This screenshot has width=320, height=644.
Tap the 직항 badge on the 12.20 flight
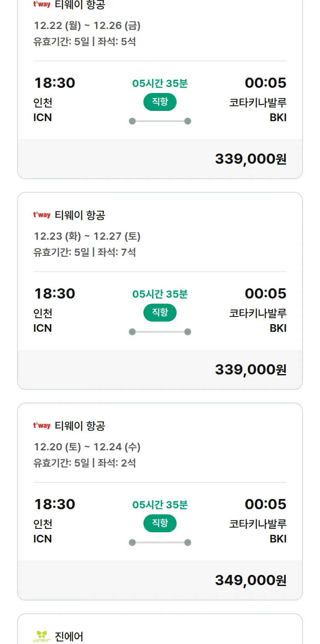pos(160,523)
